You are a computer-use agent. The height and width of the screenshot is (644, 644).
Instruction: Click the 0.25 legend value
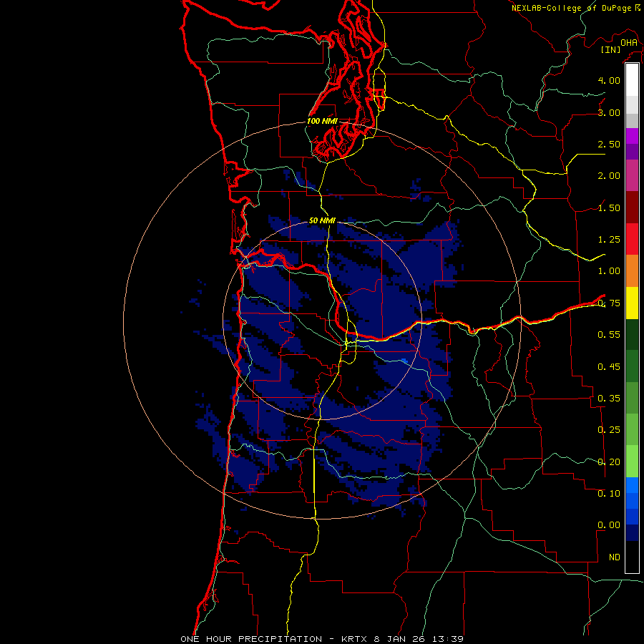(609, 430)
